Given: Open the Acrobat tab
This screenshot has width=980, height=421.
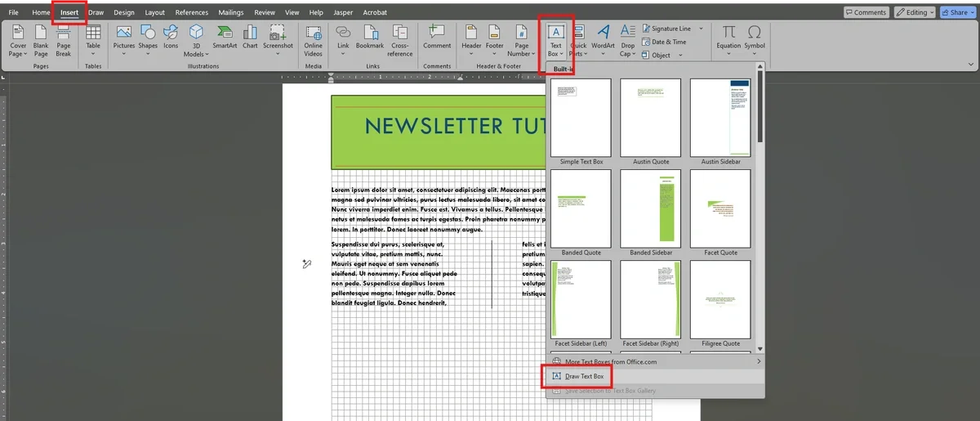Looking at the screenshot, I should pos(374,12).
